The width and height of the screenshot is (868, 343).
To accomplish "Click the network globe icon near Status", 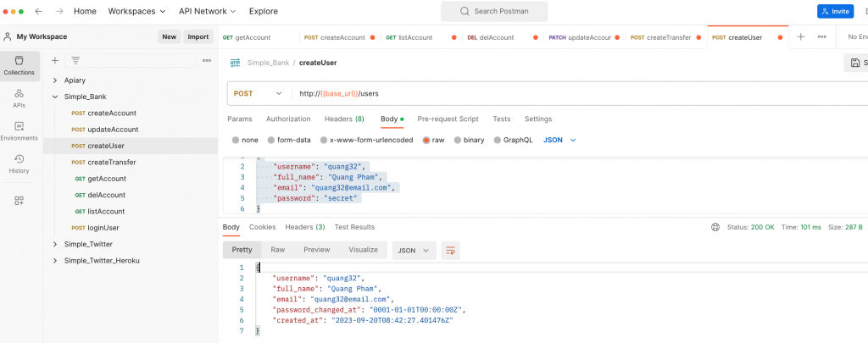I will coord(715,227).
